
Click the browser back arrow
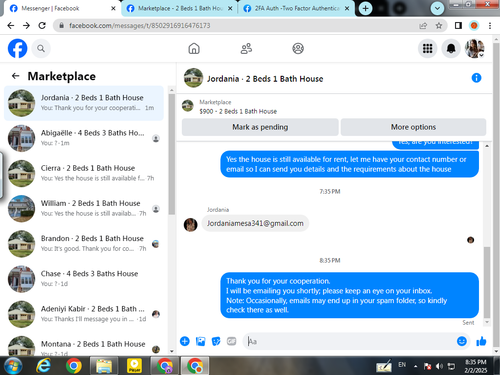(11, 26)
